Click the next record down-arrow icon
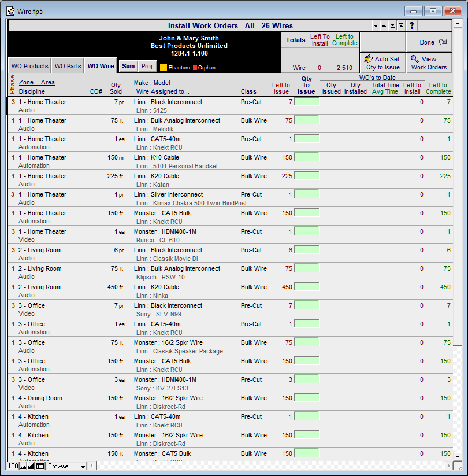The height and width of the screenshot is (476, 468). (376, 25)
